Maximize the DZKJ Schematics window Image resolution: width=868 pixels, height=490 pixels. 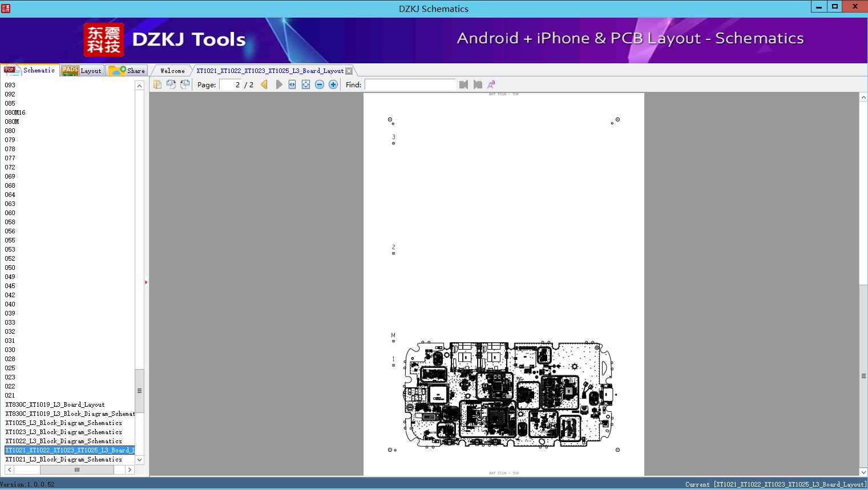click(835, 7)
